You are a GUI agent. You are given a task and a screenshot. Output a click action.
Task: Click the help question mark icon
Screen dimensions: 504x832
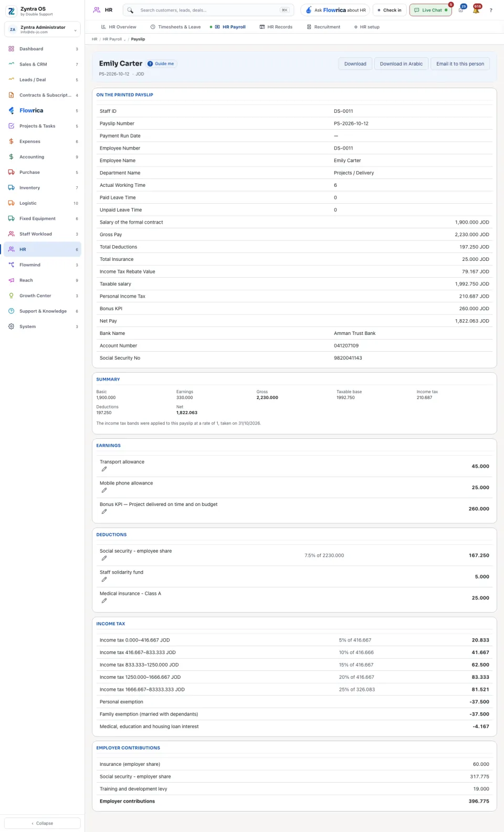click(491, 10)
